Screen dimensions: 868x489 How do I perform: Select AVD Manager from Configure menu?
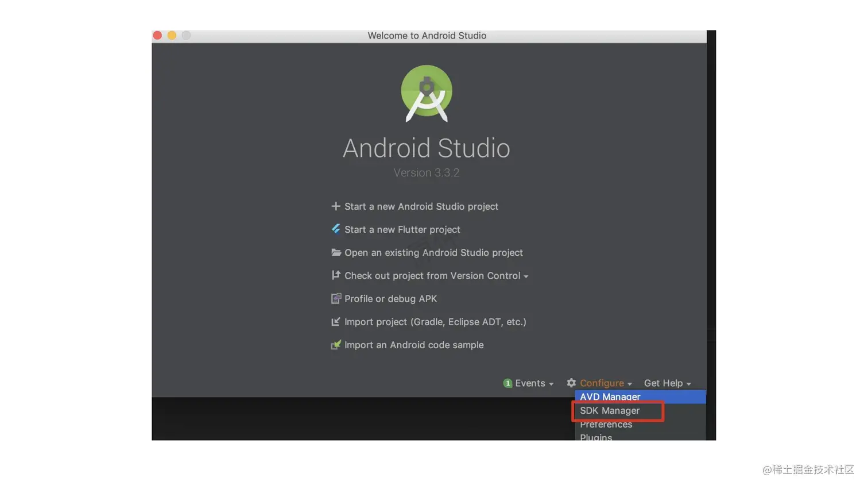pos(640,396)
